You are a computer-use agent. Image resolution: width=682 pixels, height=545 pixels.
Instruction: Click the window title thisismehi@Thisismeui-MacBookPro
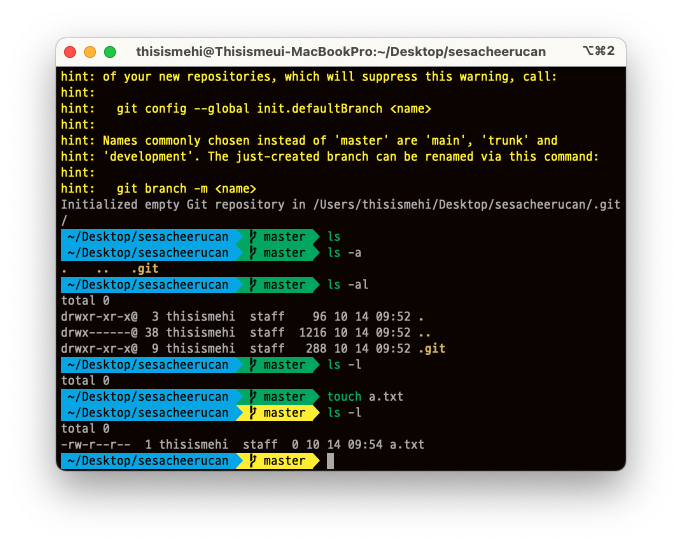coord(341,52)
